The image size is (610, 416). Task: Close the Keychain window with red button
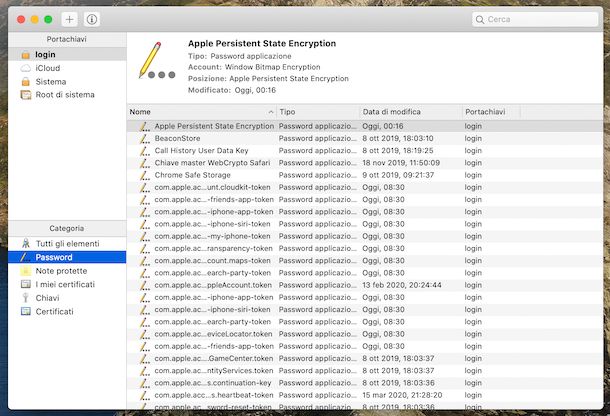(21, 19)
